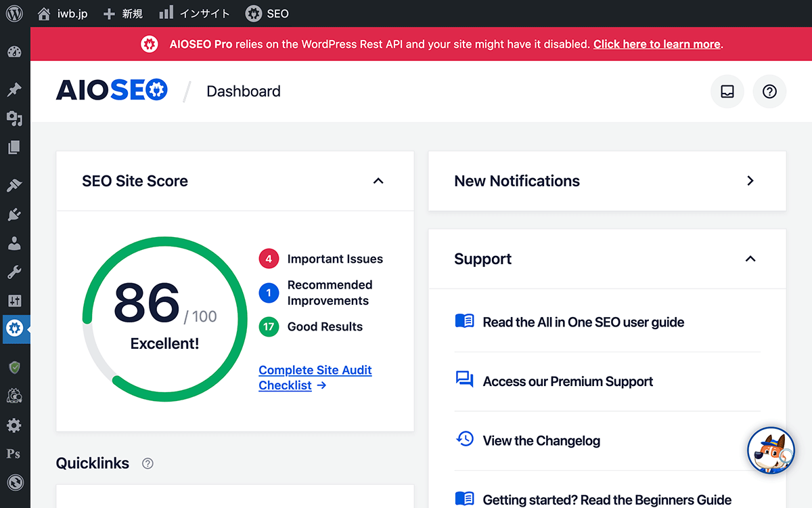
Task: Open the Users icon in the sidebar
Action: [x=14, y=243]
